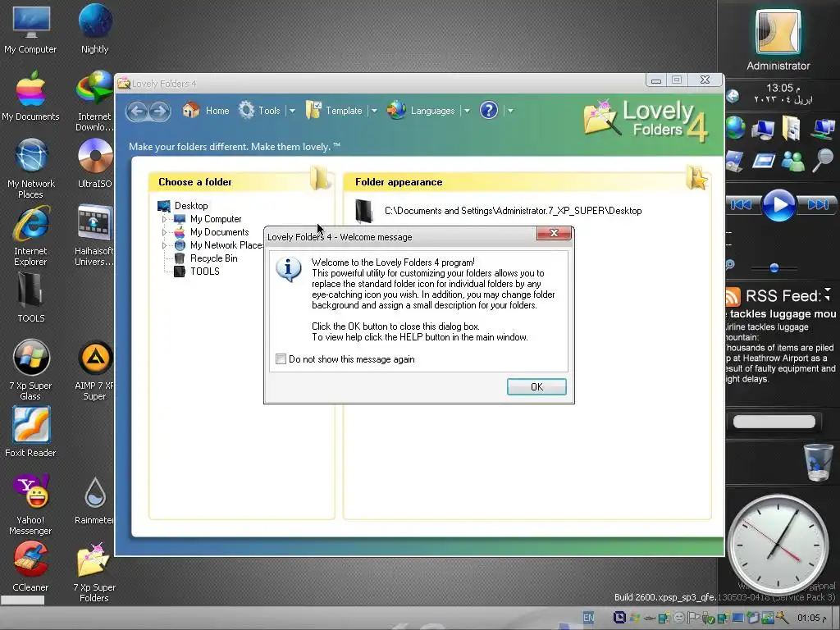Click the Back arrow in Lovely Folders toolbar
The image size is (840, 630).
point(137,111)
